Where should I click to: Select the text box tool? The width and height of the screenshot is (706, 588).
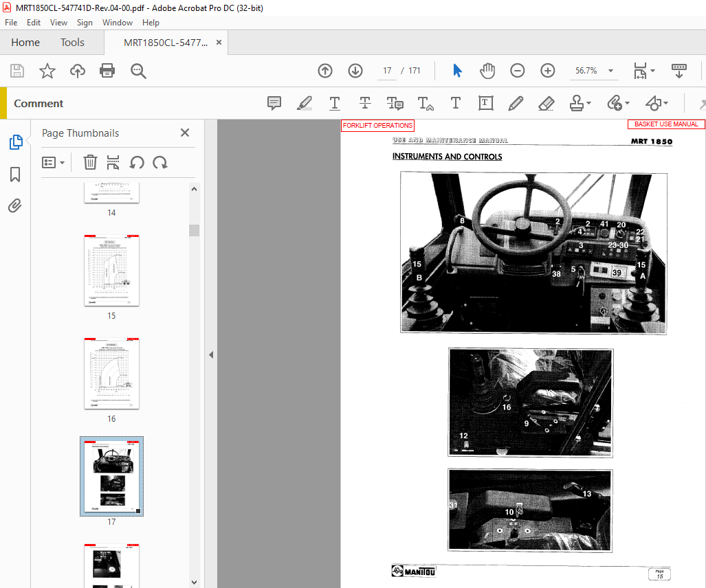(486, 103)
